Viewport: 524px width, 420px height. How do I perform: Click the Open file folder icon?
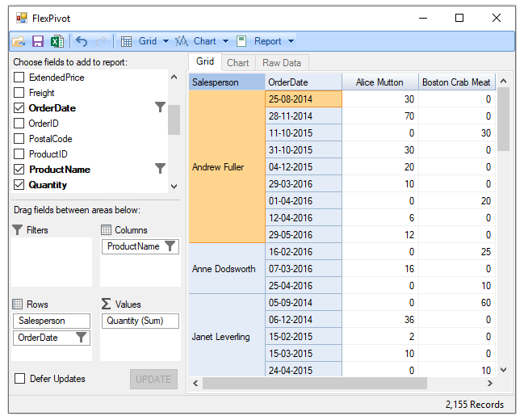(x=19, y=41)
